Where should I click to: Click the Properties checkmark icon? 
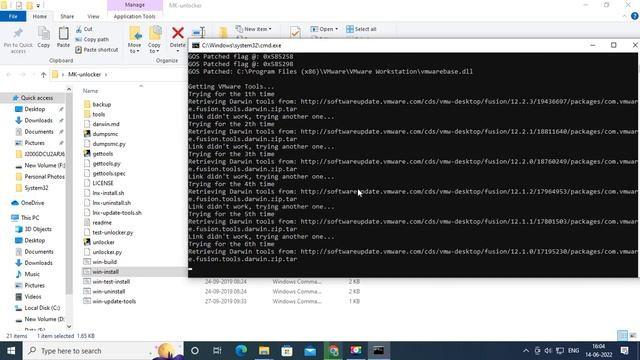(295, 32)
